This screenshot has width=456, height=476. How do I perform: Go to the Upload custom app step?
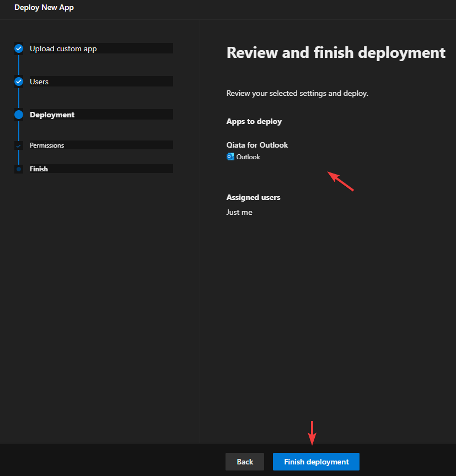(63, 48)
